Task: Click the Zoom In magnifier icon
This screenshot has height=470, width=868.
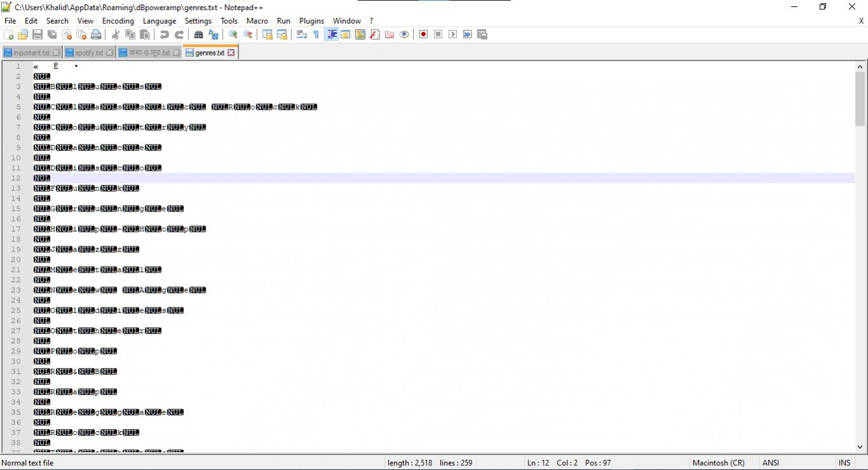Action: (x=233, y=34)
